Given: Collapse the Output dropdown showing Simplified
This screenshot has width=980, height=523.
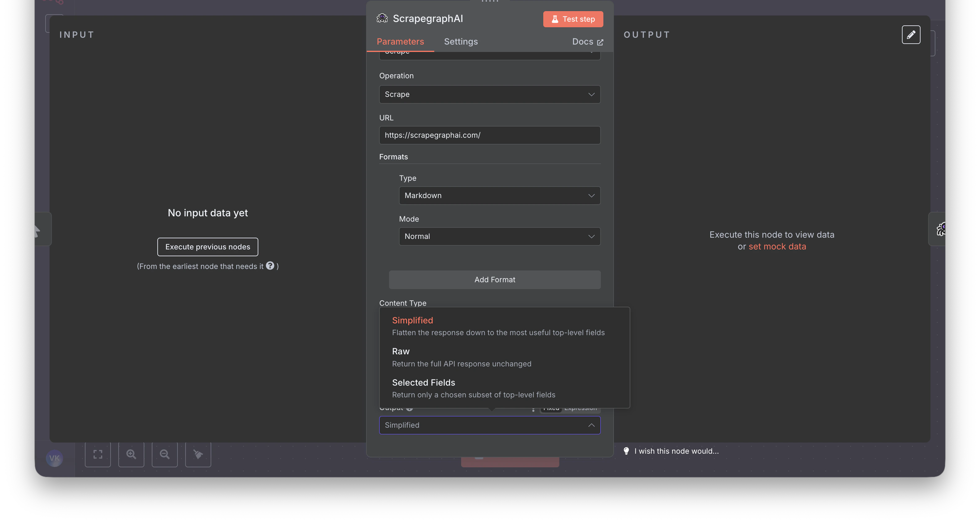Looking at the screenshot, I should [x=490, y=425].
